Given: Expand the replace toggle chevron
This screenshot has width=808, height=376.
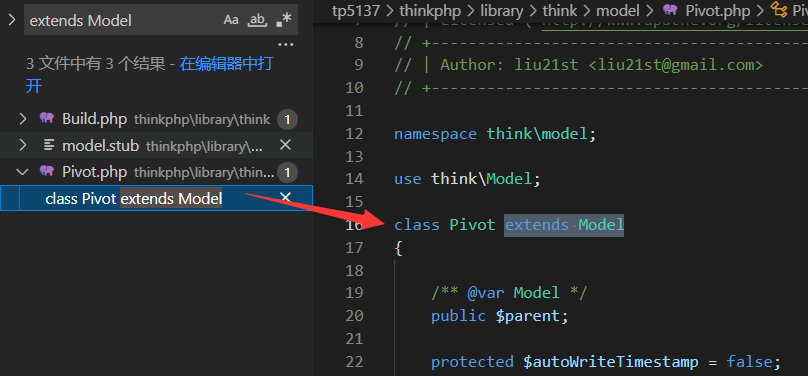Looking at the screenshot, I should (x=12, y=20).
